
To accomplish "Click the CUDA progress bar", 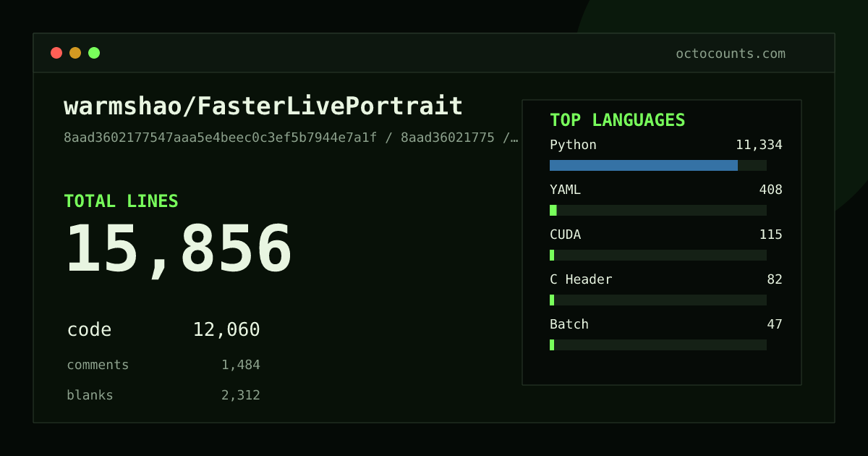I will click(658, 255).
